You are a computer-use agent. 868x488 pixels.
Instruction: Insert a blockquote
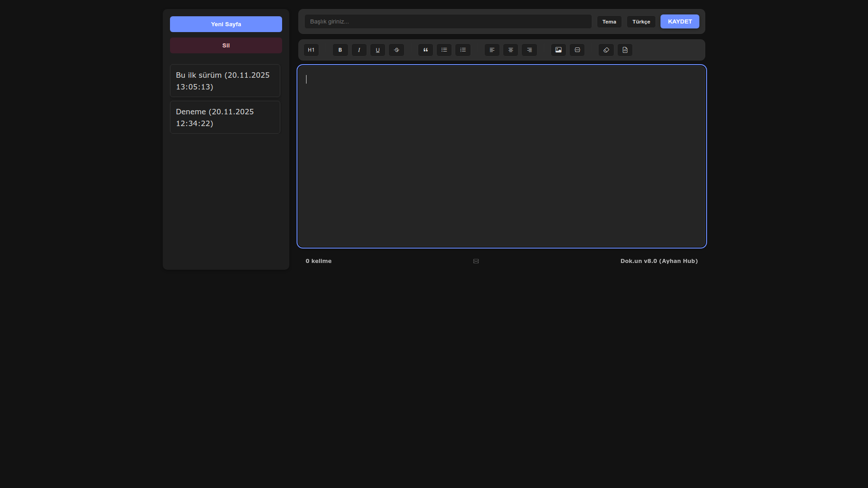(x=425, y=50)
